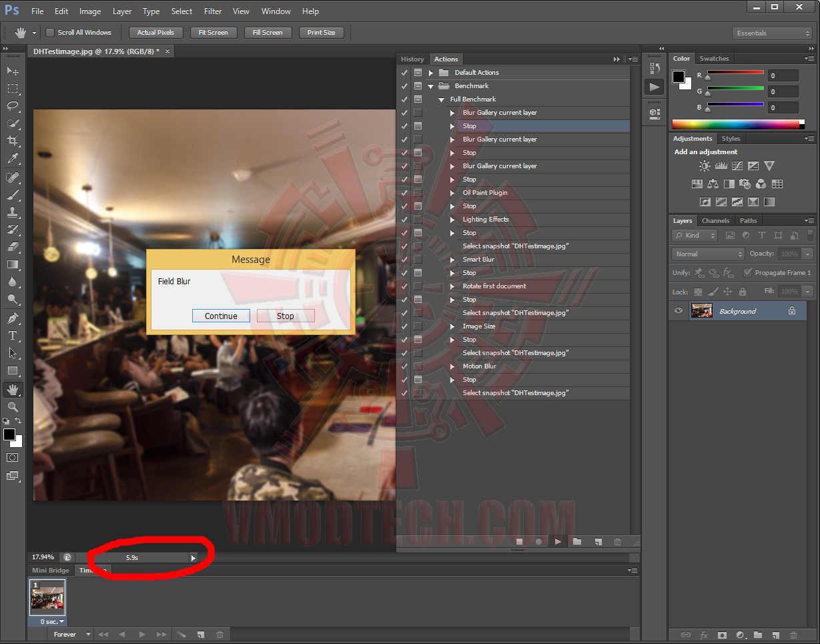Image resolution: width=820 pixels, height=644 pixels.
Task: Expand the Rotate first document step
Action: pos(452,286)
